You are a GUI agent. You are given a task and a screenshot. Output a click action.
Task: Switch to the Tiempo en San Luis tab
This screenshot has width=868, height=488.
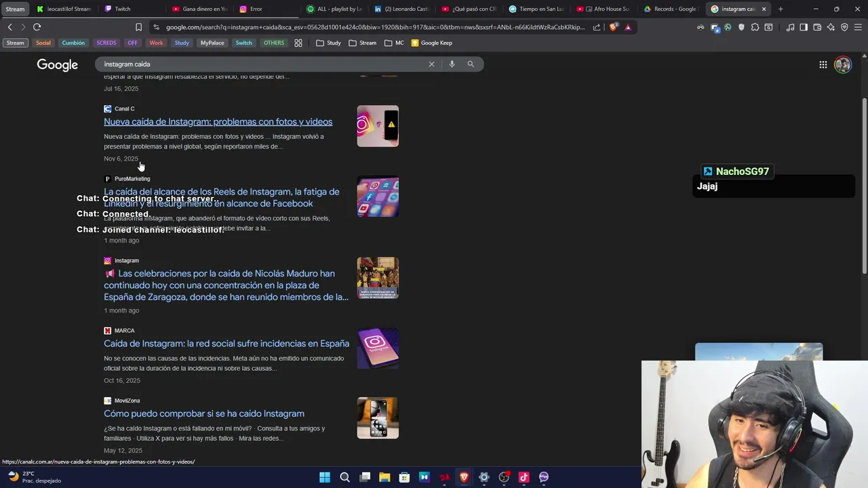[x=535, y=9]
